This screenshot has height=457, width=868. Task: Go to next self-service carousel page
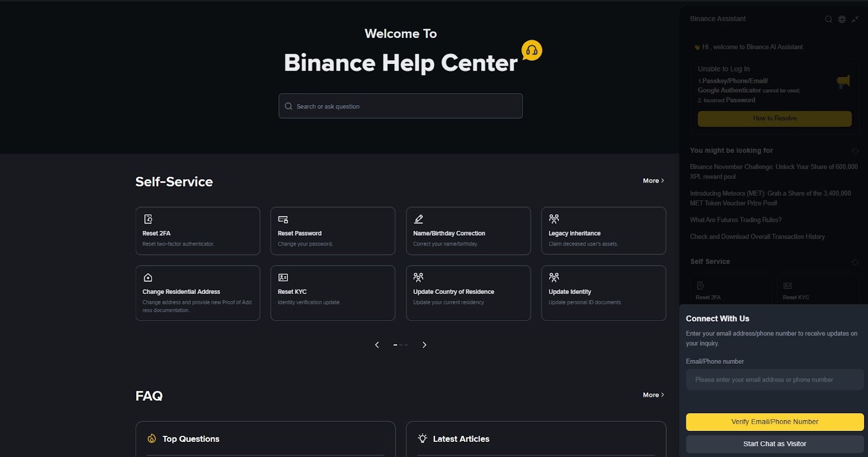(424, 345)
